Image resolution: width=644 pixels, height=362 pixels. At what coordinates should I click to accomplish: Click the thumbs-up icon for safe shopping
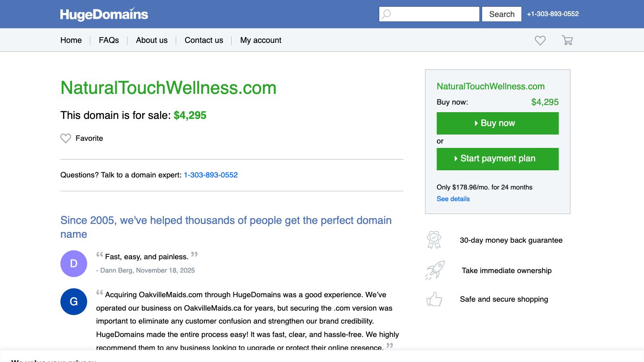point(434,299)
